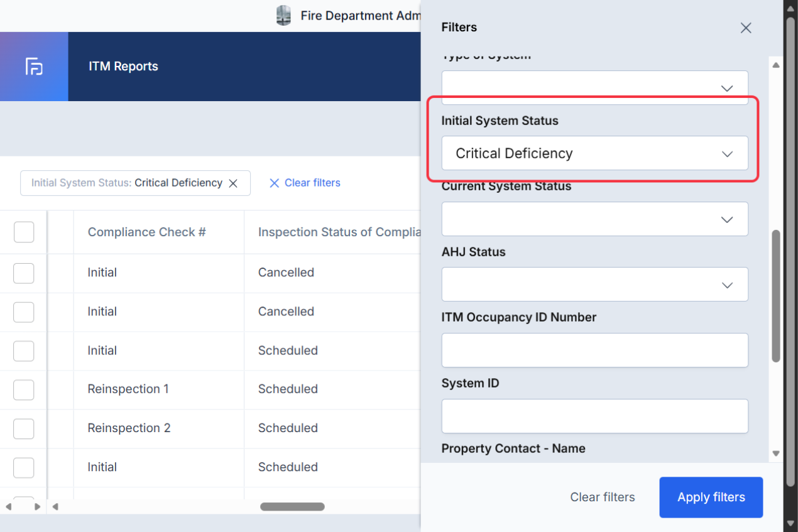Remove the Critical Deficiency filter chip
This screenshot has width=798, height=532.
coord(233,183)
